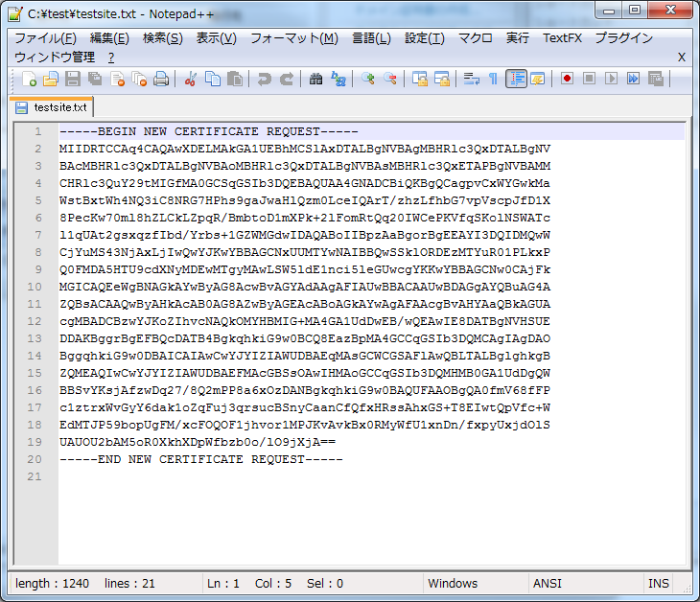Click the Playback macro icon
This screenshot has width=700, height=602.
[x=611, y=79]
